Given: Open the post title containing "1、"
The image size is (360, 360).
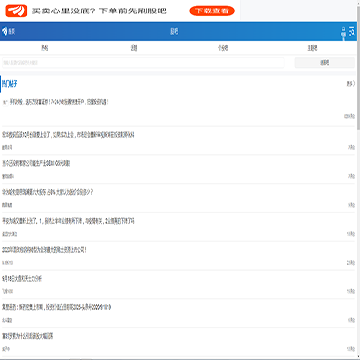Looking at the screenshot, I should (x=68, y=221).
